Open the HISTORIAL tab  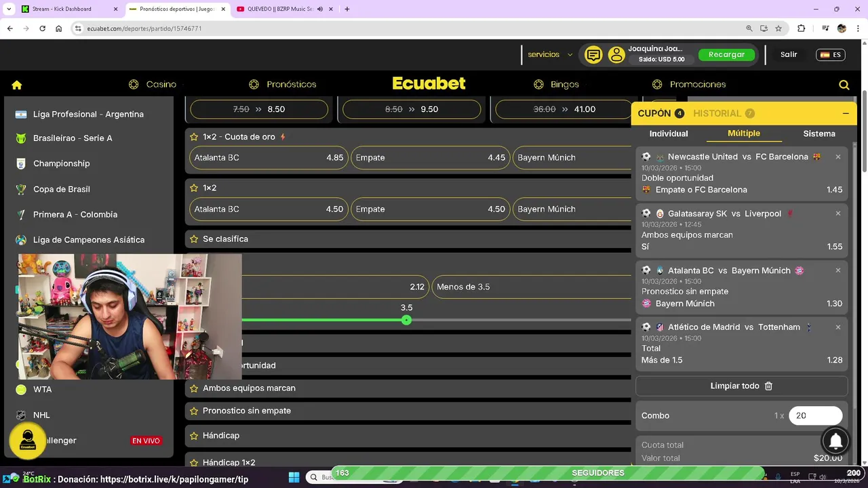click(x=724, y=113)
